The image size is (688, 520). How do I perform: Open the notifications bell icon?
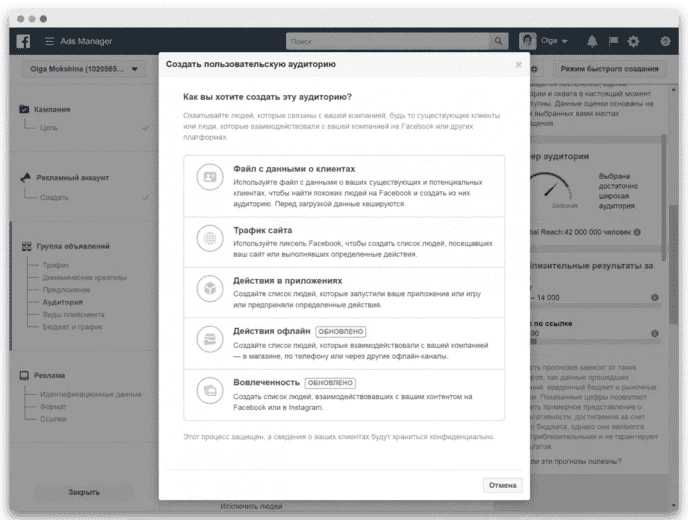(592, 41)
